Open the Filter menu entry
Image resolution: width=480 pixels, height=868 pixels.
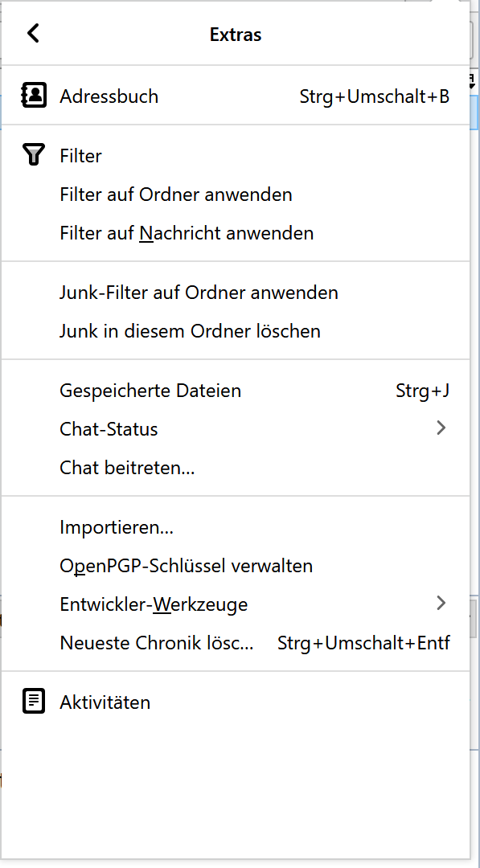(x=236, y=156)
